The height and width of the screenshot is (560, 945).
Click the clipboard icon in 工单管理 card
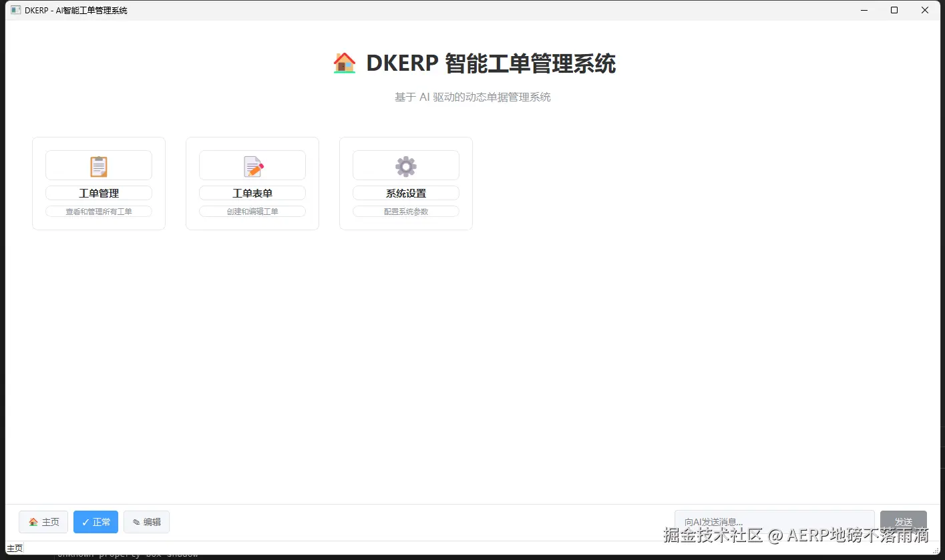pos(99,166)
